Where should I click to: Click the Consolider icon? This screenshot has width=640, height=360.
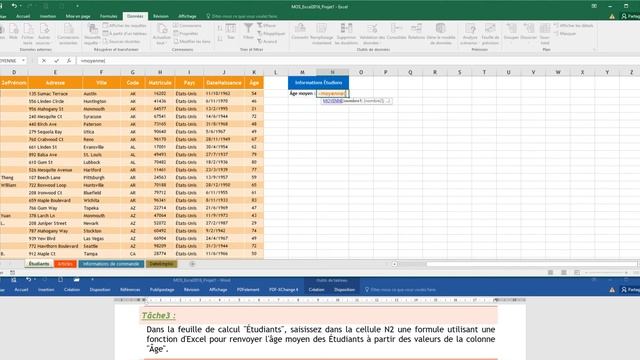tap(396, 29)
